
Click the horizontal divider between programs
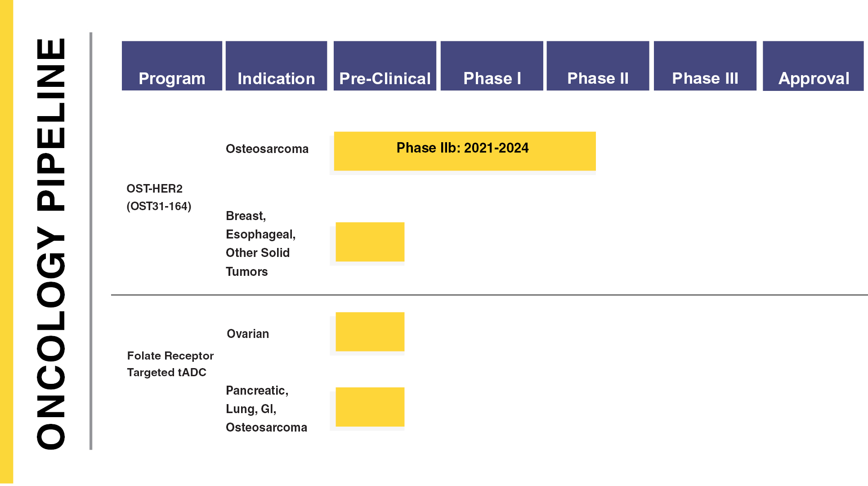[489, 295]
